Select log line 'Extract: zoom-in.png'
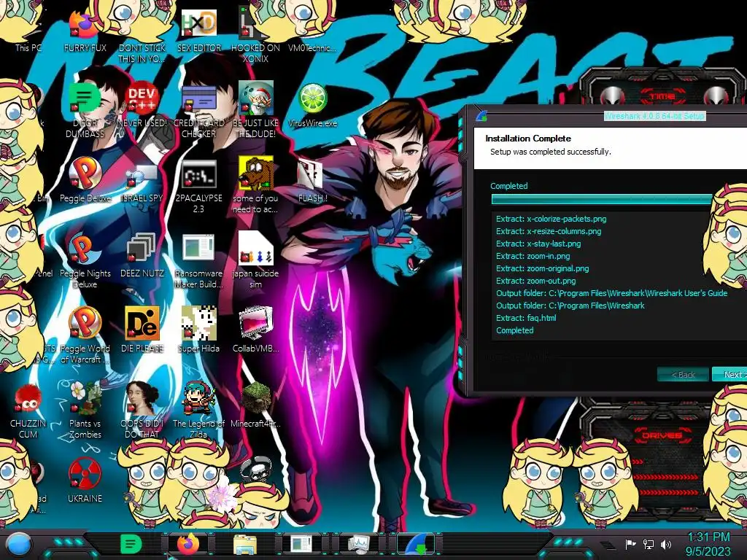Screen dimensions: 747x560 click(x=533, y=256)
